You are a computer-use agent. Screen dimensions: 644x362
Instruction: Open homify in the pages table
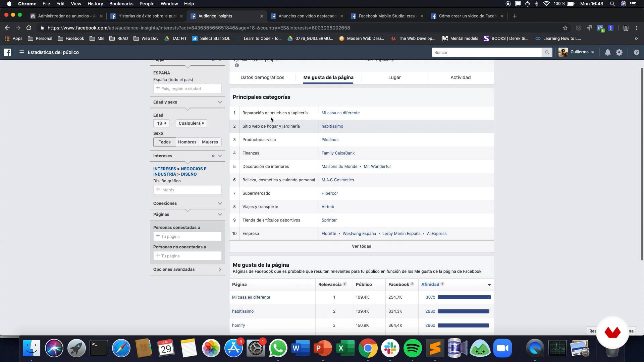[x=238, y=325]
